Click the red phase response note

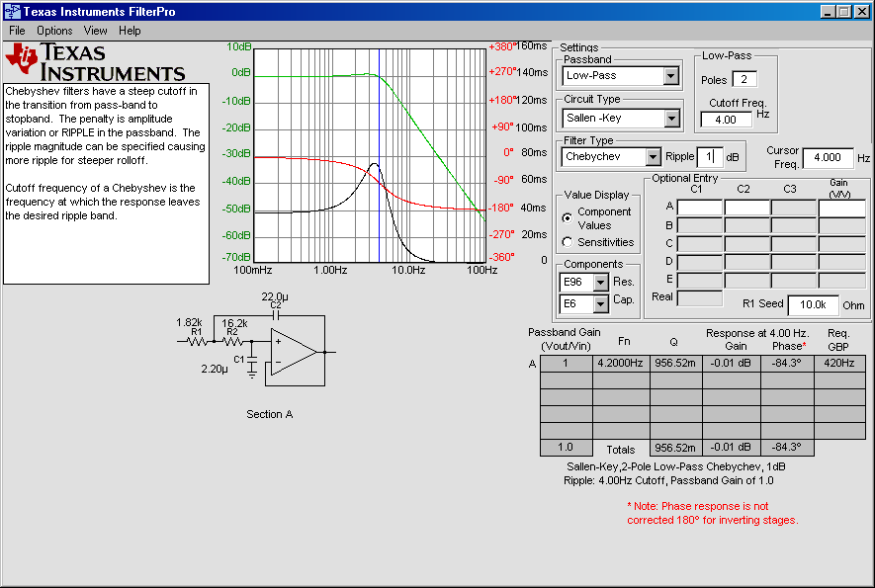point(713,513)
